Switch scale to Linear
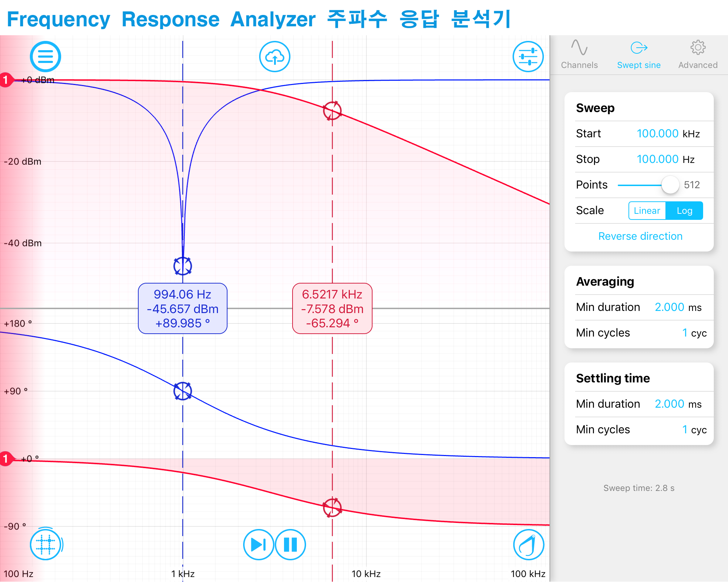728x582 pixels. click(x=647, y=211)
